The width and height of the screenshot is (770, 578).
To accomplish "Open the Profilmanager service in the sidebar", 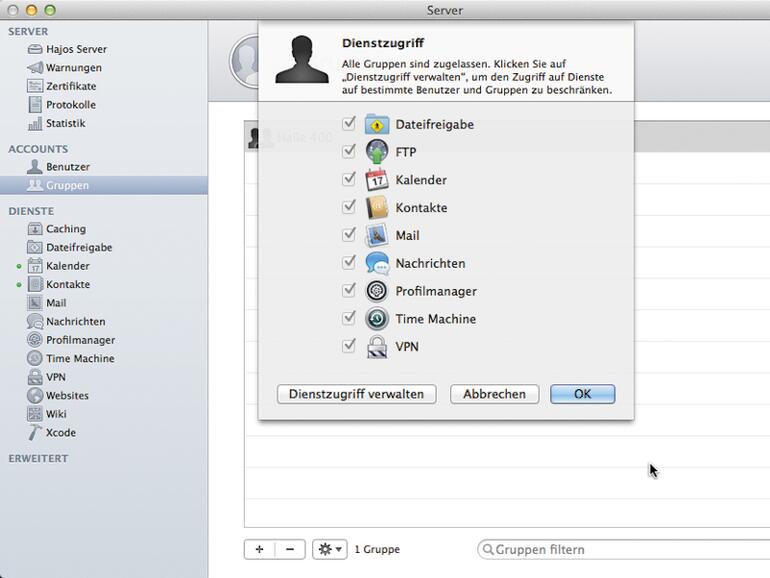I will [x=71, y=340].
